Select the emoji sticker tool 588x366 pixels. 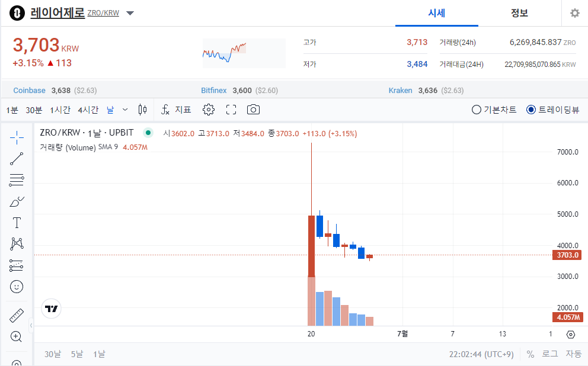tap(16, 286)
